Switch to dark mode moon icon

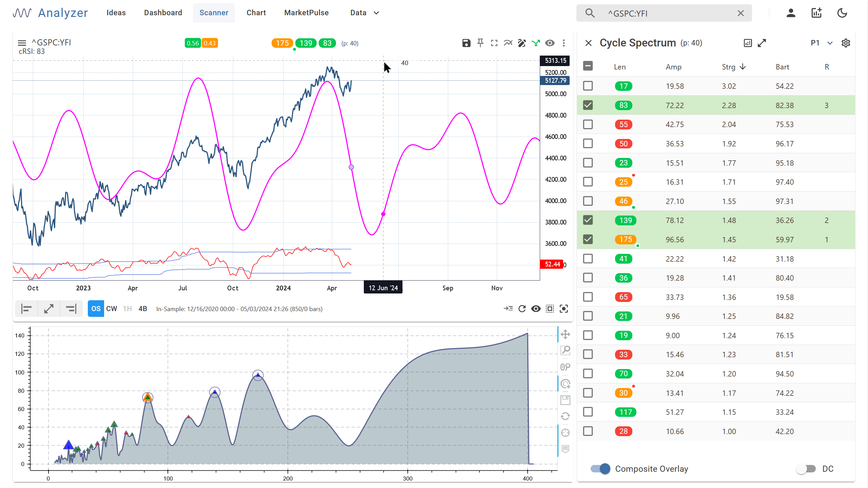(842, 13)
